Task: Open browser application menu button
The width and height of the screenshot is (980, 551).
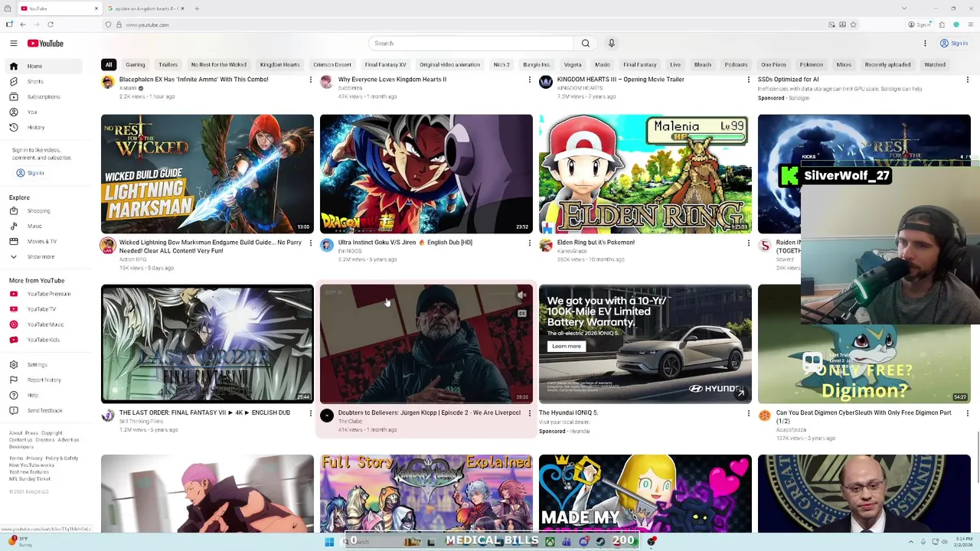Action: click(x=969, y=24)
